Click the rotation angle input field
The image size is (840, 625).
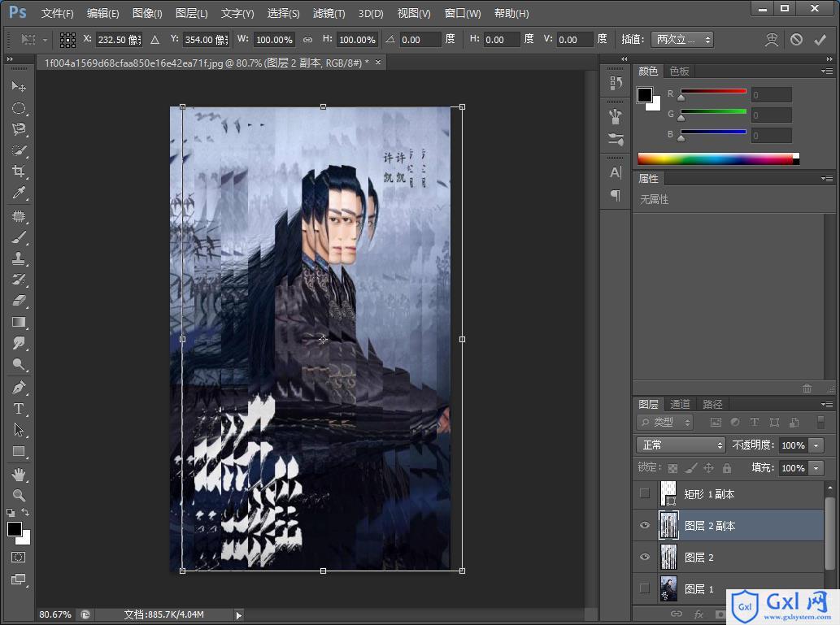click(420, 40)
